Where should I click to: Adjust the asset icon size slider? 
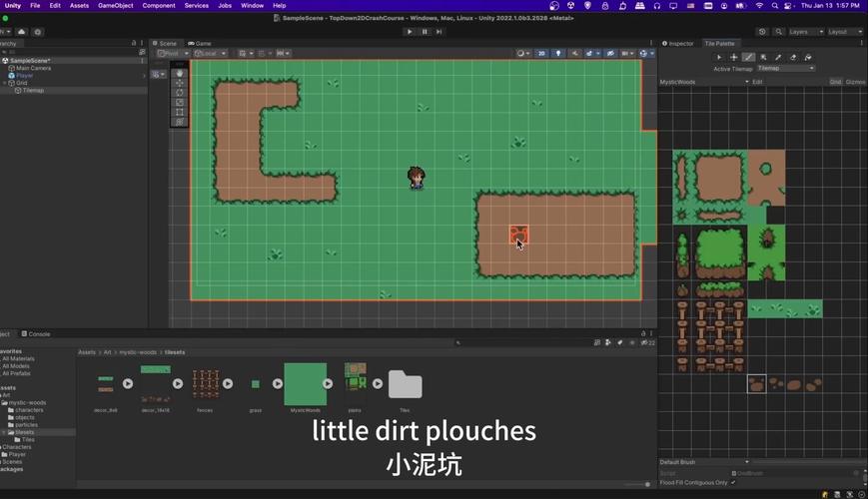click(636, 484)
